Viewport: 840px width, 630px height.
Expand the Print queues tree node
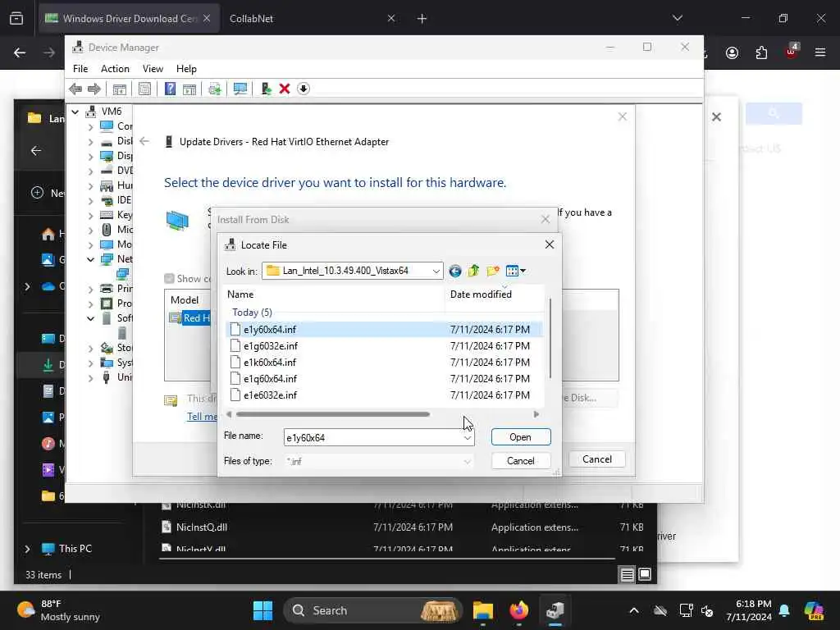point(90,289)
